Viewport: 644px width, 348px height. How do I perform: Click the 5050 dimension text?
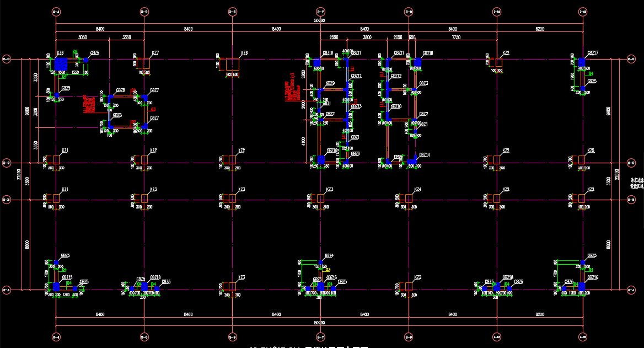click(83, 38)
